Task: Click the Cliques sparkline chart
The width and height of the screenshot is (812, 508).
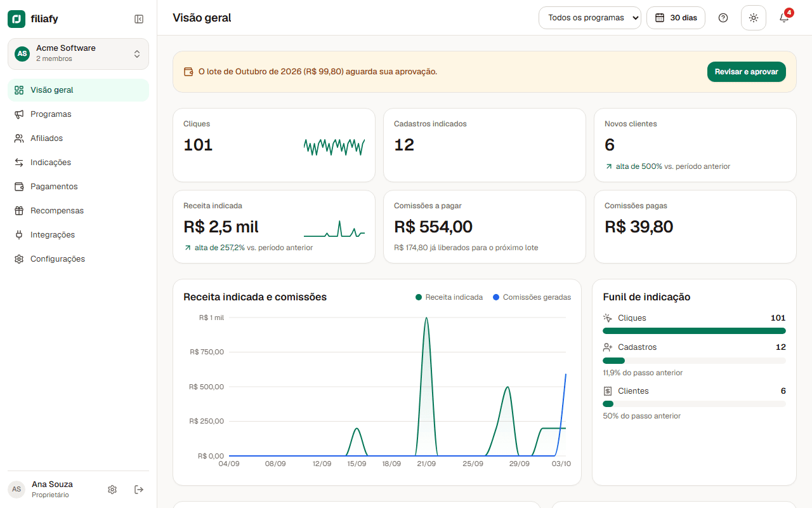Action: click(x=334, y=147)
